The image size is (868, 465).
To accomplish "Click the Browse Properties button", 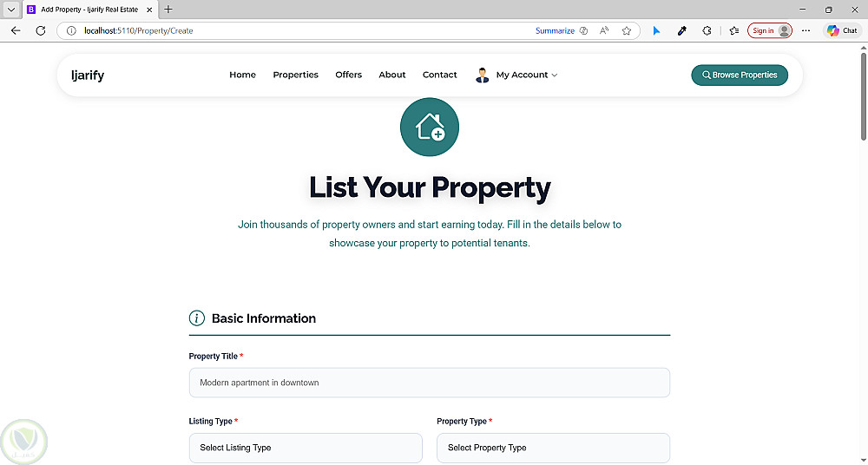I will (740, 75).
